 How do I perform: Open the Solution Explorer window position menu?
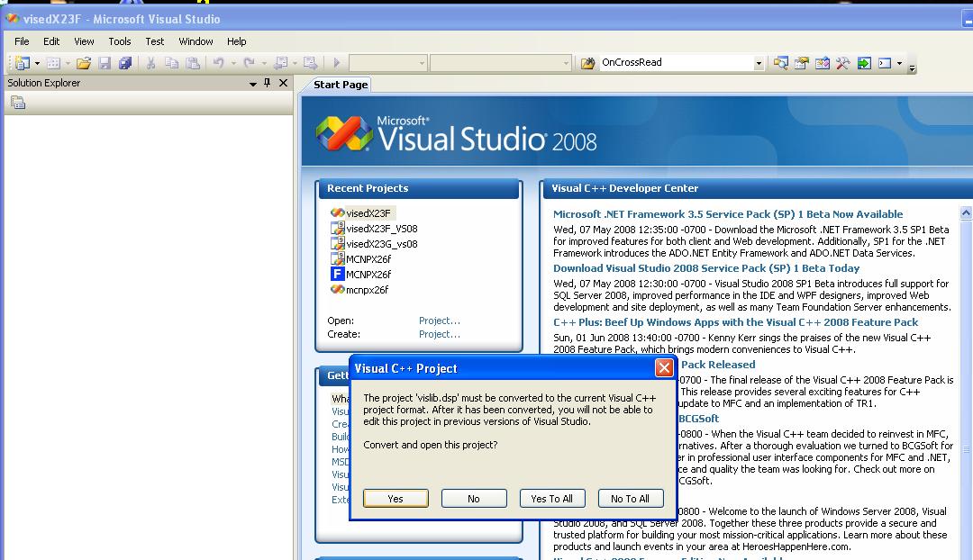point(253,83)
